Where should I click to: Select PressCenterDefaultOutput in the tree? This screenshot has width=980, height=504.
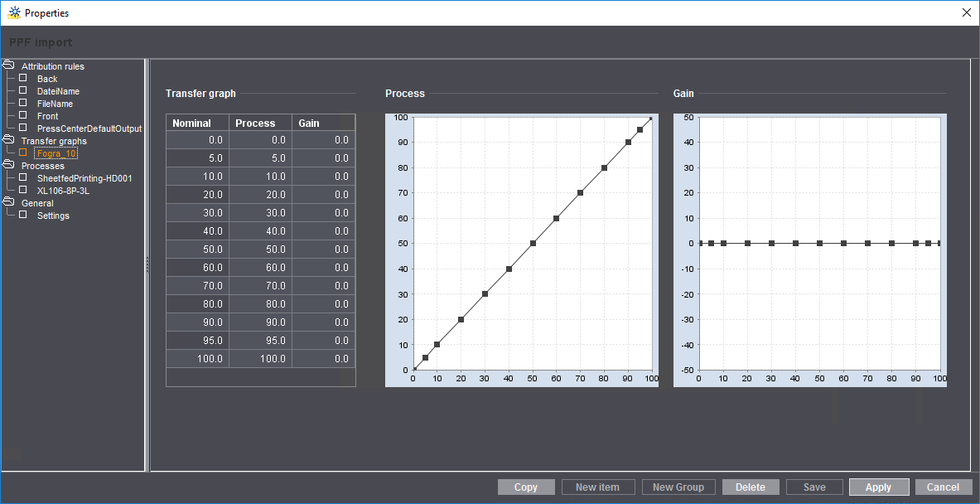pos(89,128)
